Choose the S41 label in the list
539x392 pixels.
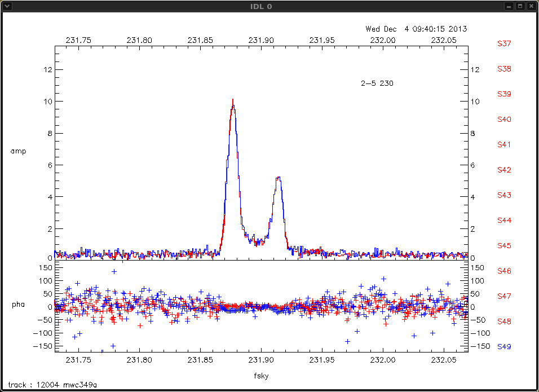(503, 145)
